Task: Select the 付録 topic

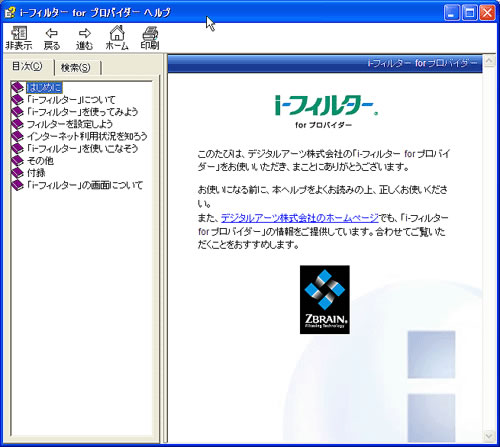Action: click(36, 173)
